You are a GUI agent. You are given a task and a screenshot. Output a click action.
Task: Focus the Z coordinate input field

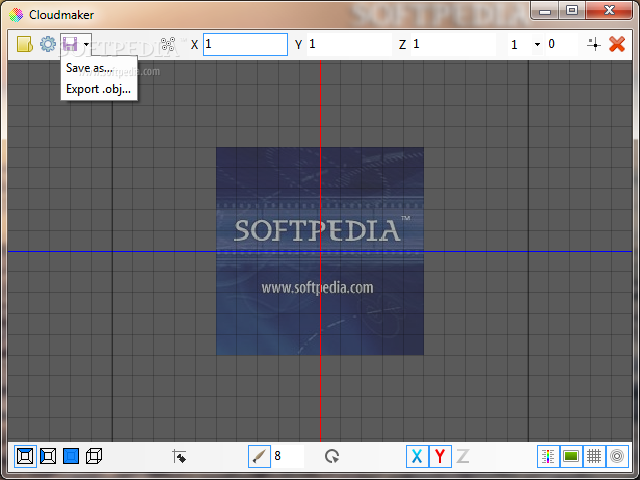[x=453, y=44]
